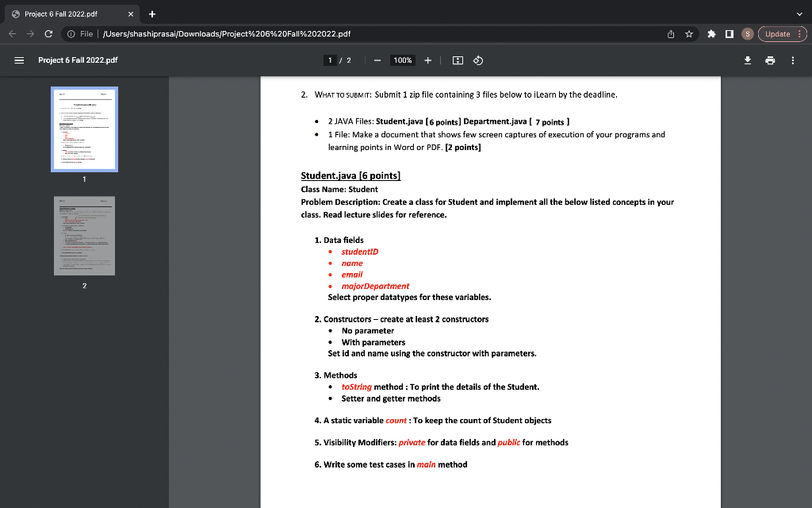Open the tab search chevron menu

pos(799,13)
